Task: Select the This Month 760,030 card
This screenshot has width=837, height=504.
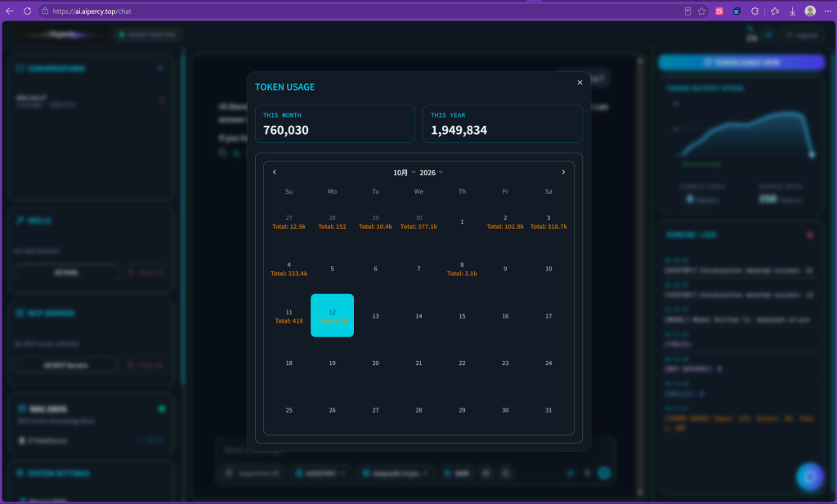Action: click(x=334, y=123)
